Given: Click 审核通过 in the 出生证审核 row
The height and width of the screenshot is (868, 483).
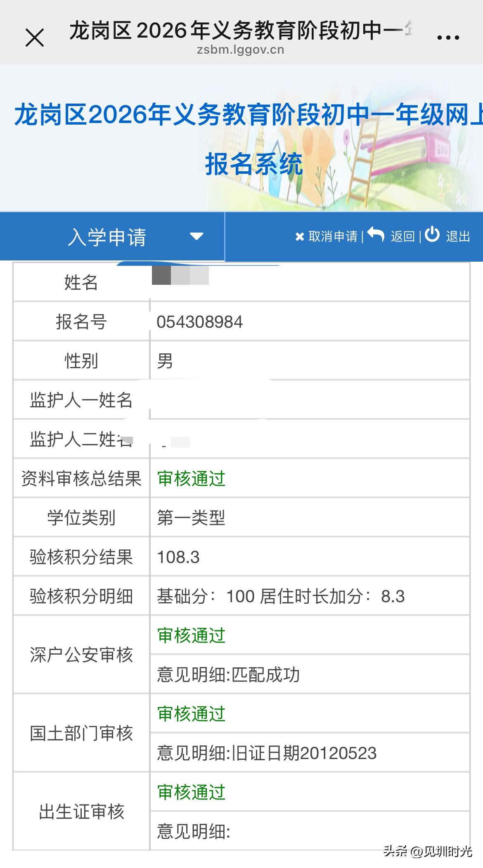Looking at the screenshot, I should pyautogui.click(x=192, y=792).
